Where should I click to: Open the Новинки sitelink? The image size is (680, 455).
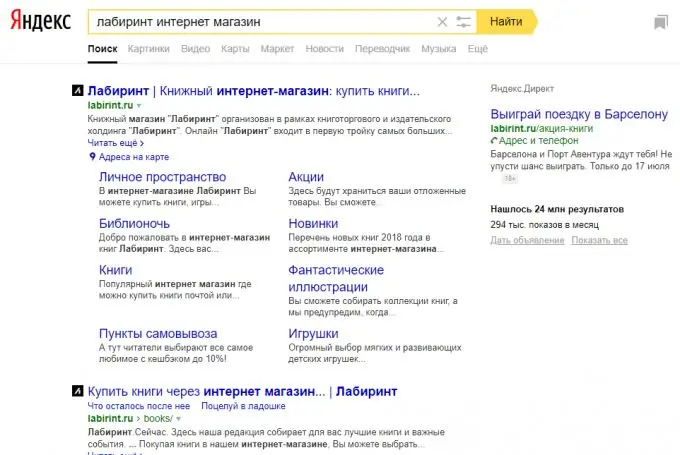(313, 223)
